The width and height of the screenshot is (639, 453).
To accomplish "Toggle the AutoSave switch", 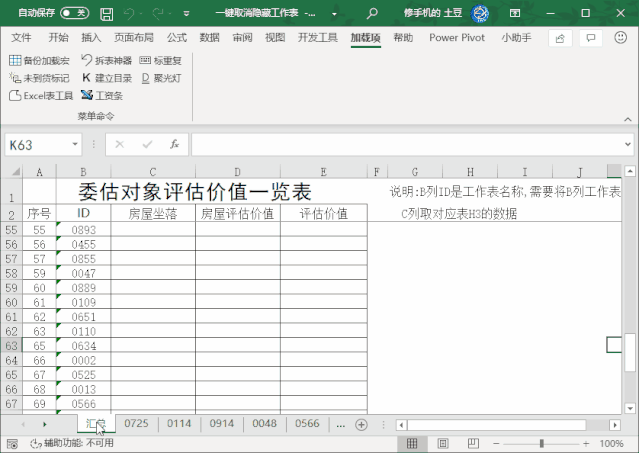I will point(75,13).
